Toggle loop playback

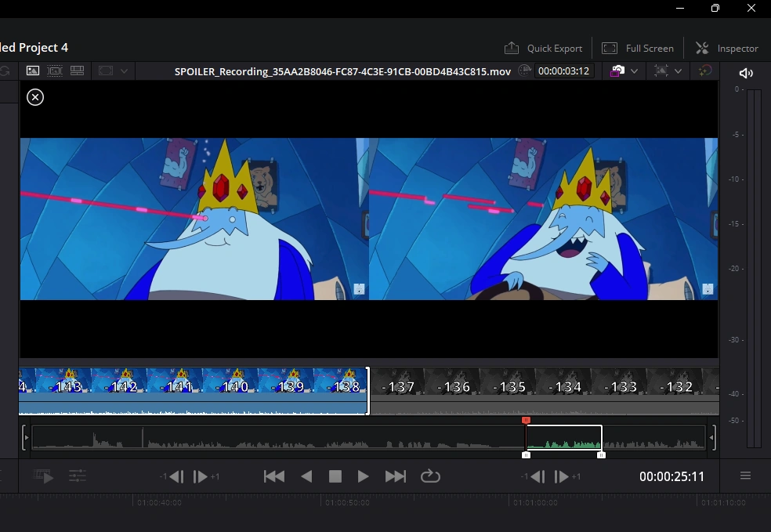pyautogui.click(x=430, y=476)
